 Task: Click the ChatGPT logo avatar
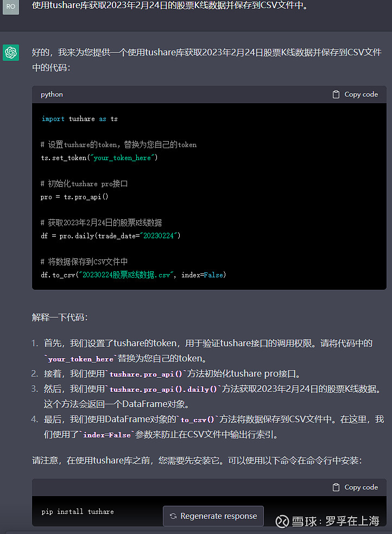tap(11, 53)
